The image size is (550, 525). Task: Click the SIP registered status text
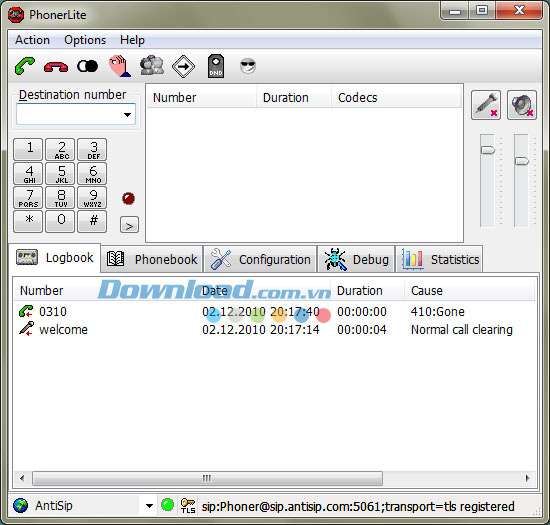pyautogui.click(x=358, y=506)
